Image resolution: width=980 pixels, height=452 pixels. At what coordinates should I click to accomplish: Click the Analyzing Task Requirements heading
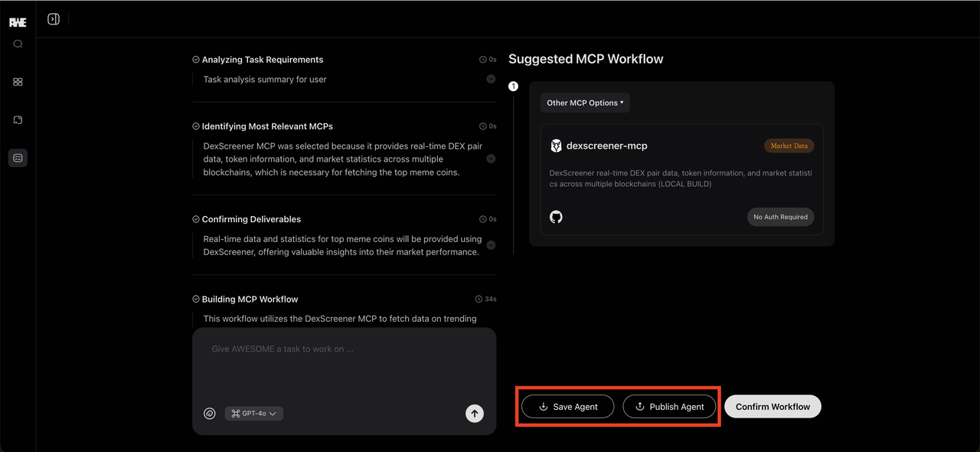[263, 60]
